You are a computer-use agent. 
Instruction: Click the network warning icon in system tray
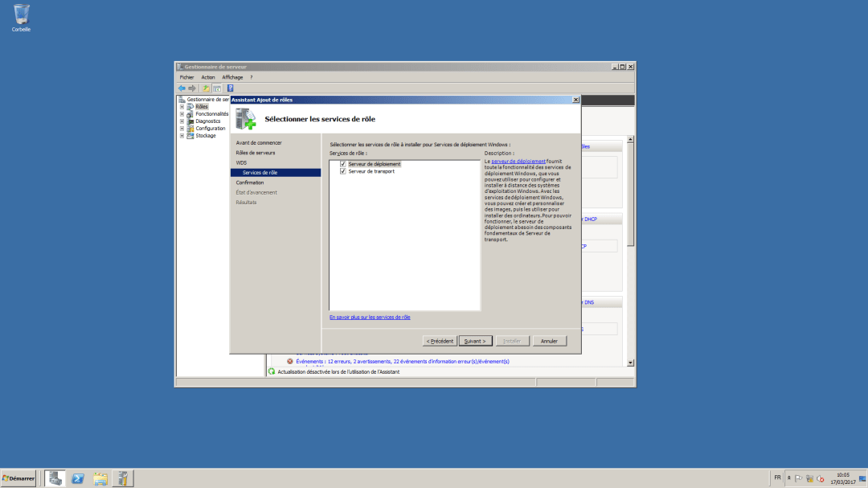tap(809, 478)
